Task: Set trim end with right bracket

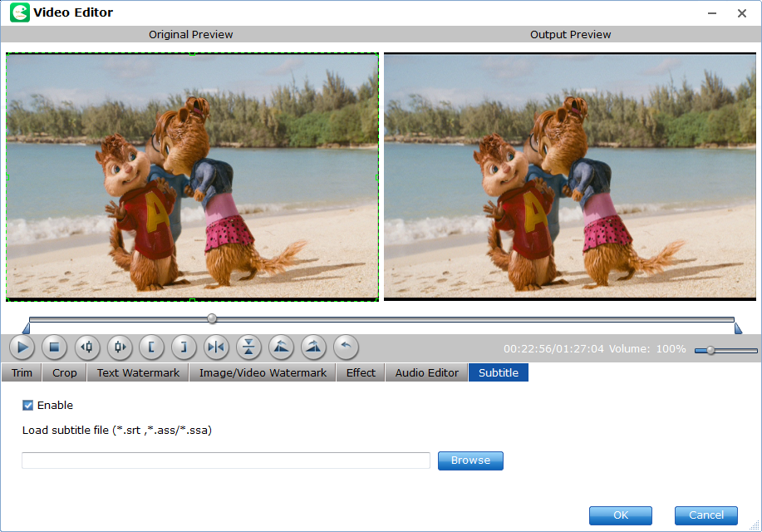Action: tap(184, 347)
